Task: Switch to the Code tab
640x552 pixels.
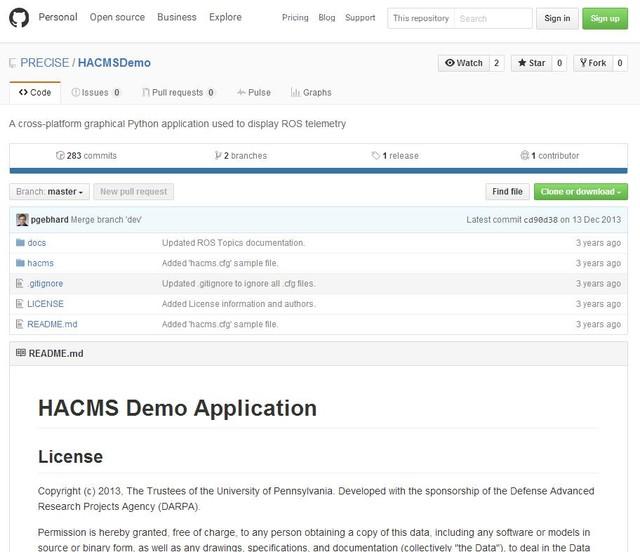Action: (35, 93)
